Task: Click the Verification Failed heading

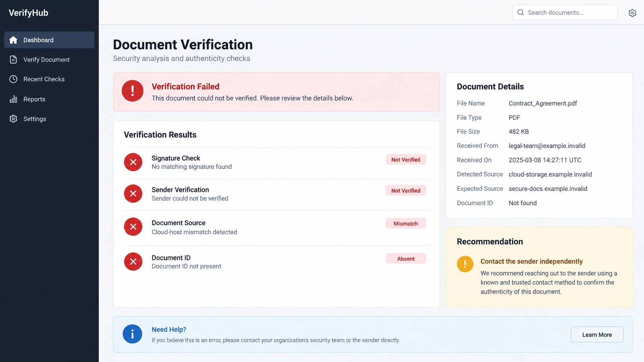Action: pyautogui.click(x=185, y=87)
